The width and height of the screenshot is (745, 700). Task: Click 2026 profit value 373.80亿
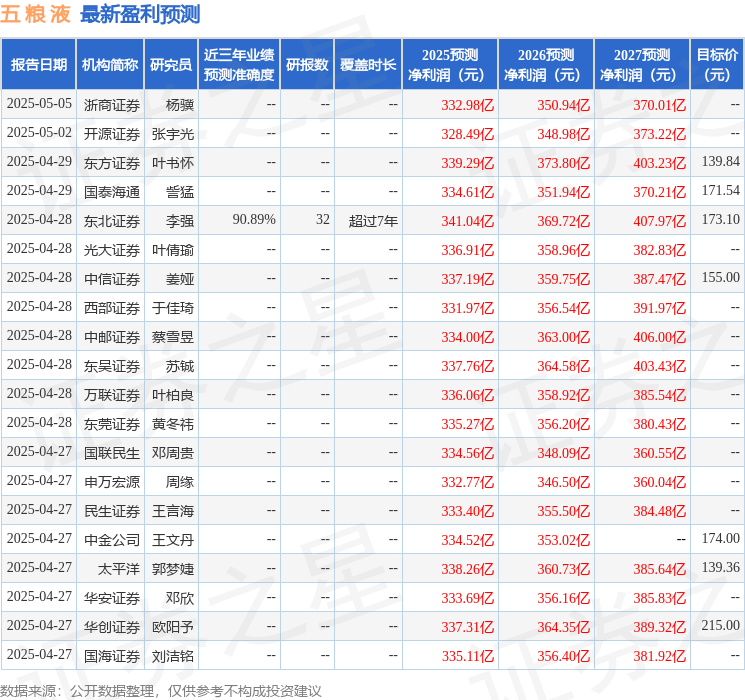(x=564, y=163)
